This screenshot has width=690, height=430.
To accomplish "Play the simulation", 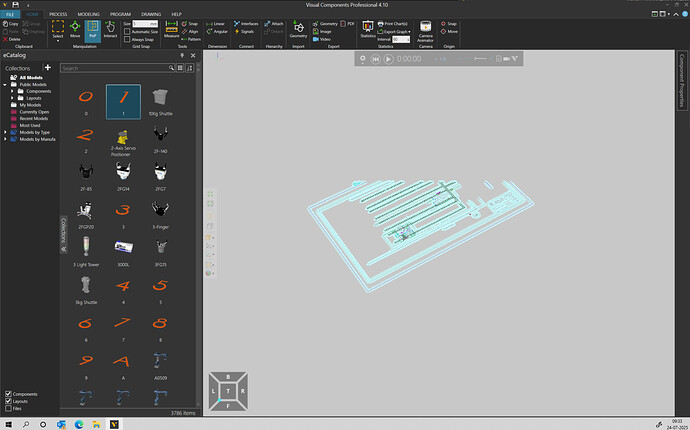I will click(x=388, y=59).
